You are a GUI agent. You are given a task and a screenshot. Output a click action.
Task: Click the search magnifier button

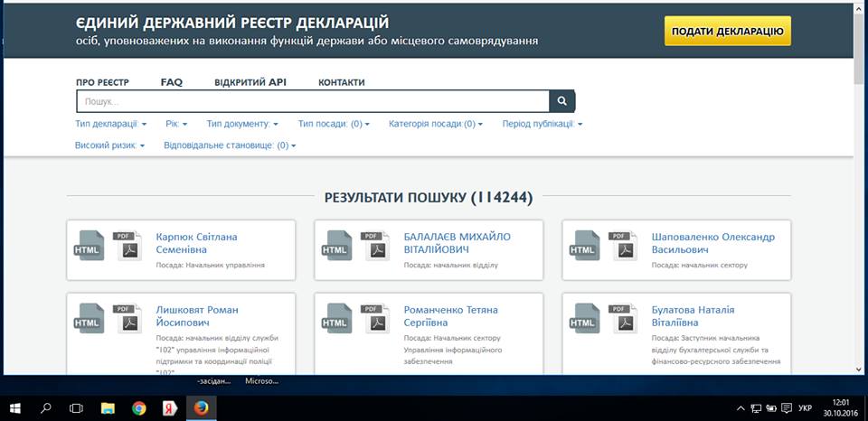tap(561, 101)
